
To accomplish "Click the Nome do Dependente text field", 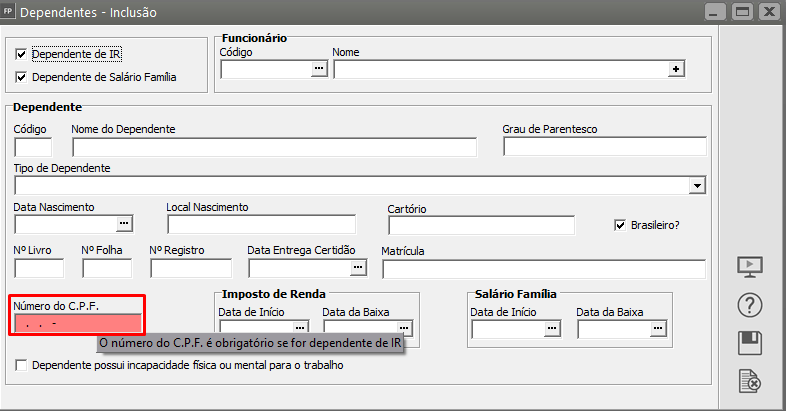I will (274, 148).
